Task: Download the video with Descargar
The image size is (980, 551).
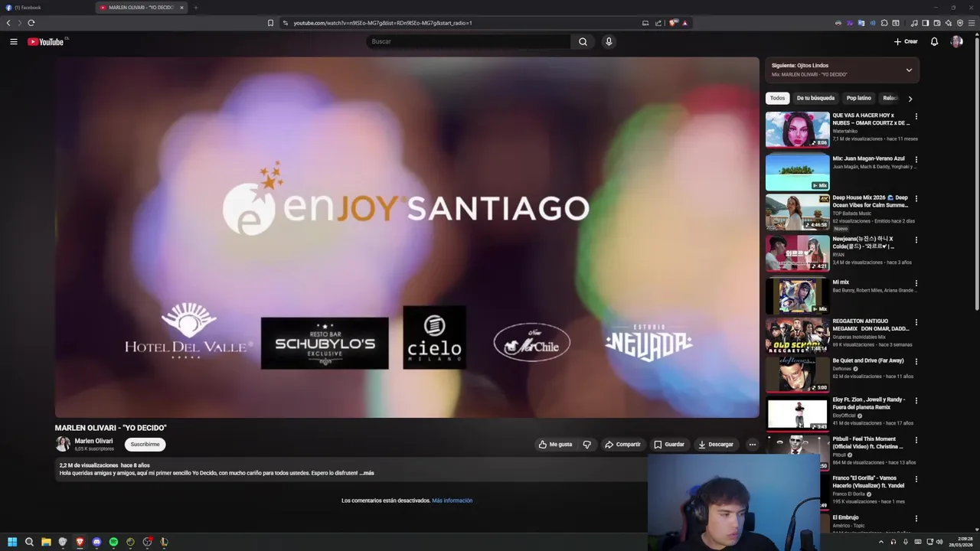Action: pos(716,444)
